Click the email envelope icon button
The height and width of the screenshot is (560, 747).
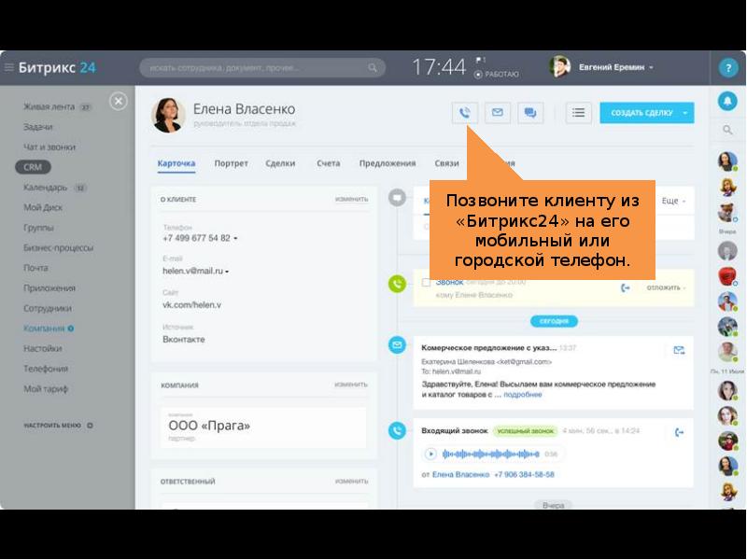pyautogui.click(x=497, y=113)
